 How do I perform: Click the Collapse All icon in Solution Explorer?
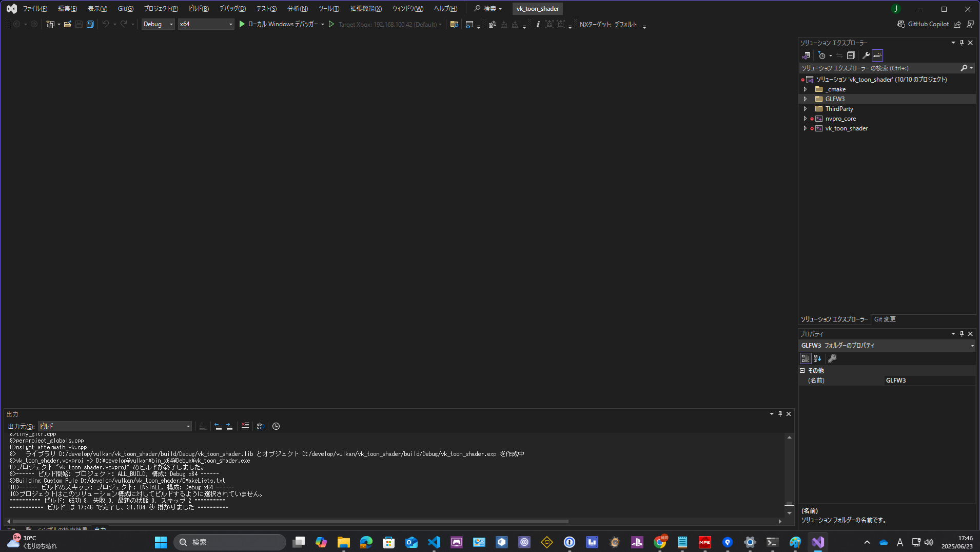(x=850, y=55)
